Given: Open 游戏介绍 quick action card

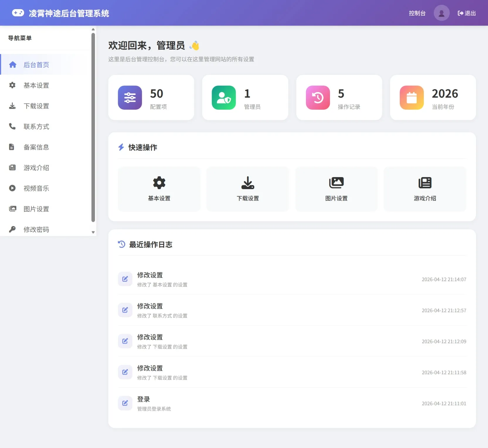Looking at the screenshot, I should [x=425, y=189].
